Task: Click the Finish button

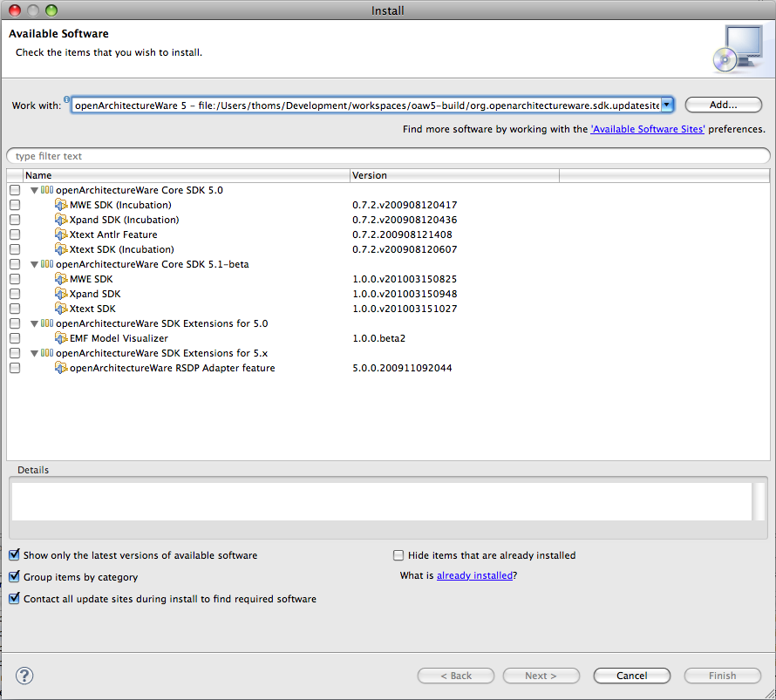Action: tap(723, 676)
